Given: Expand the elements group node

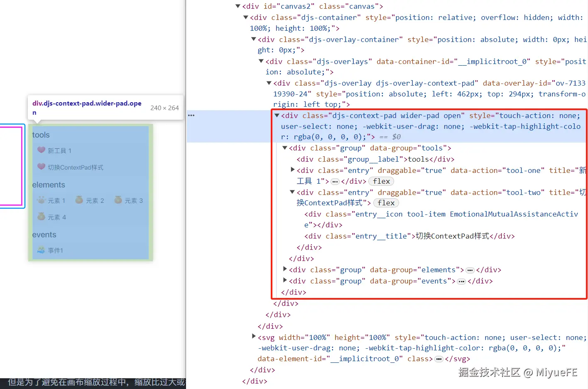Looking at the screenshot, I should point(284,269).
